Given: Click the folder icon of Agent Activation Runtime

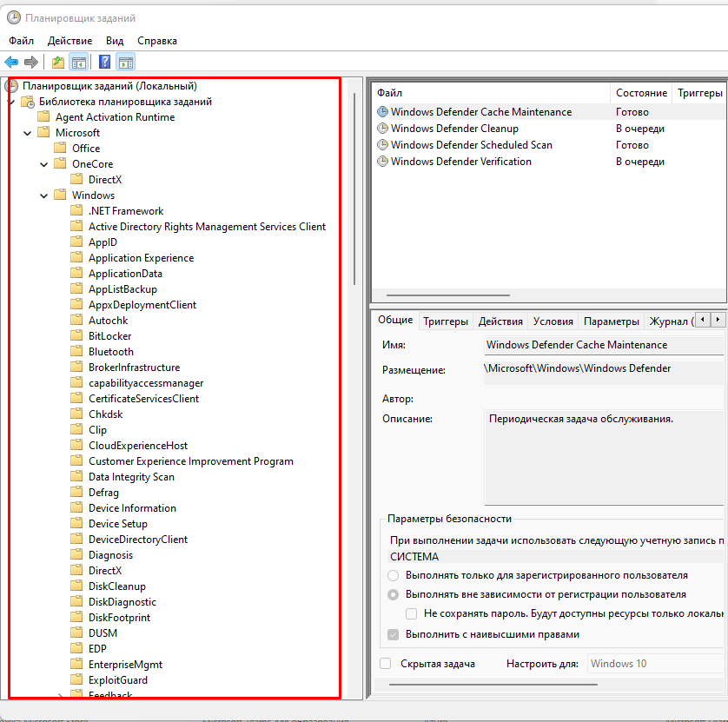Looking at the screenshot, I should (43, 116).
